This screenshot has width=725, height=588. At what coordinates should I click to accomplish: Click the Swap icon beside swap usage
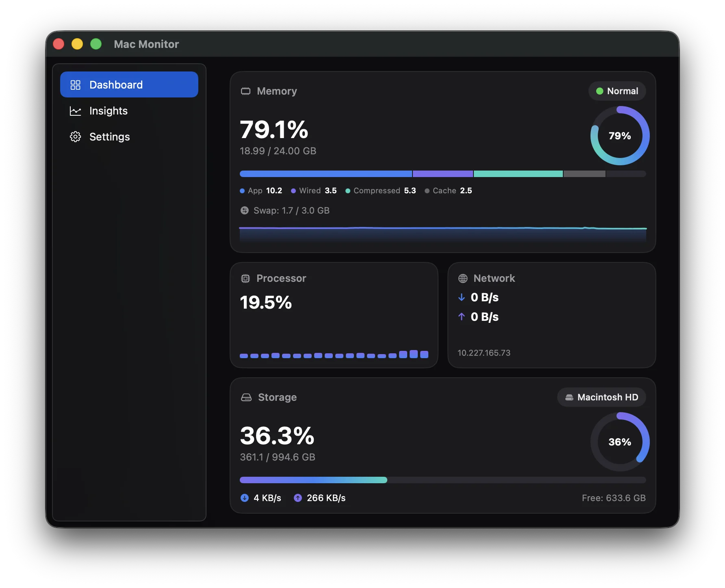coord(245,210)
